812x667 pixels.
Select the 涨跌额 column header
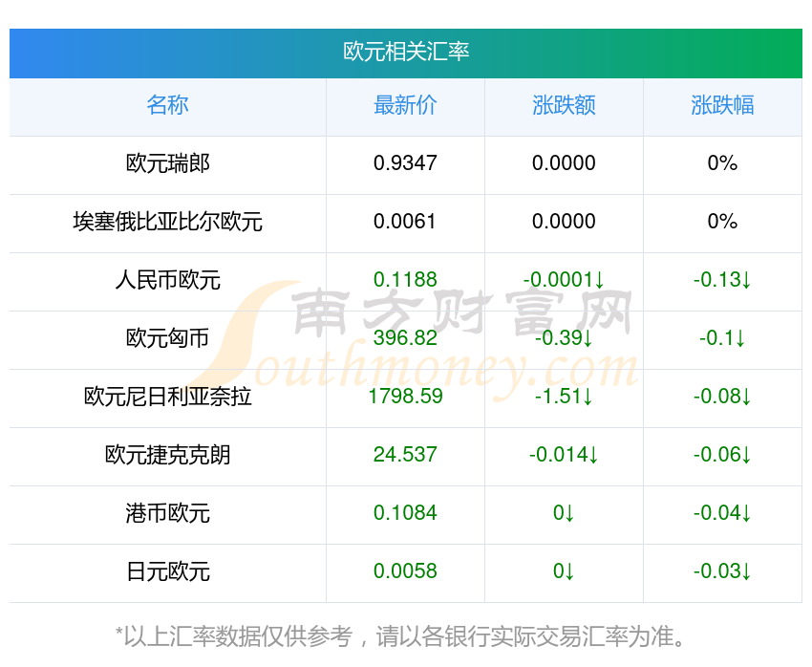pyautogui.click(x=564, y=105)
